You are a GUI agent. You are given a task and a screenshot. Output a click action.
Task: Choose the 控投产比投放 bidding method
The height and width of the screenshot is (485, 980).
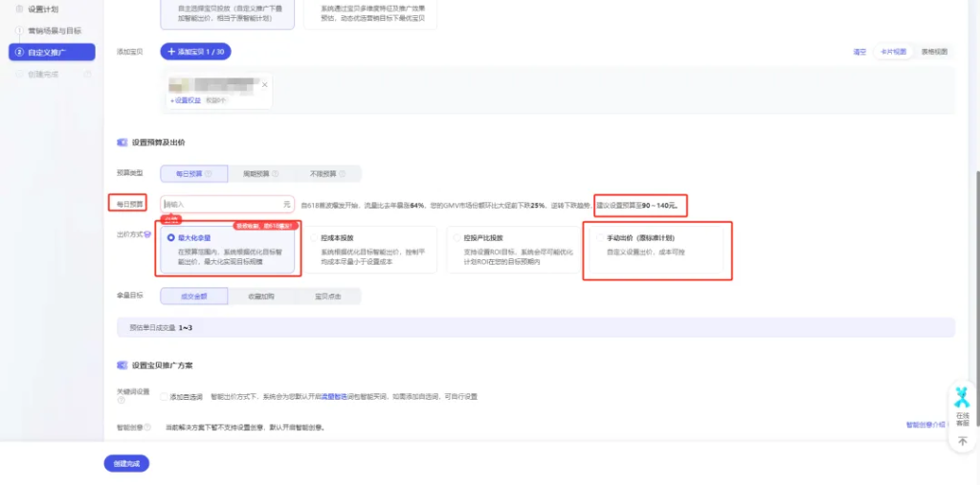click(513, 250)
